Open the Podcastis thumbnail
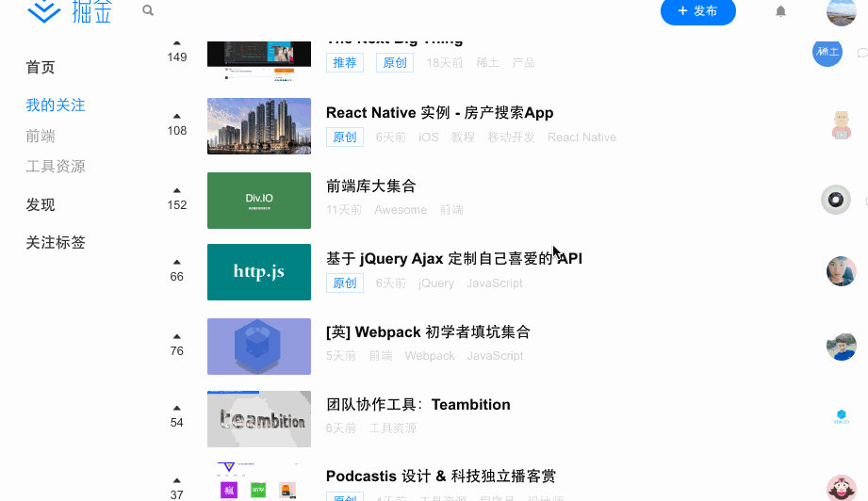This screenshot has height=501, width=868. (259, 481)
